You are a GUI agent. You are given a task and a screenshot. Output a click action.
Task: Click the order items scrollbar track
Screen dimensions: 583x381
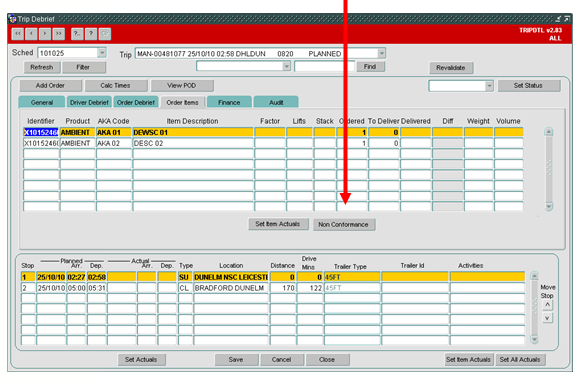548,169
